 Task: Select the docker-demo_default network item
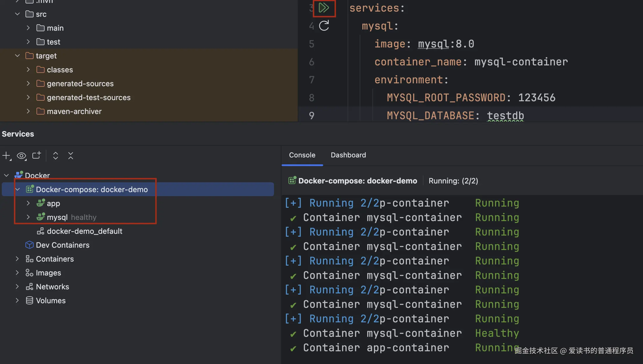tap(84, 231)
